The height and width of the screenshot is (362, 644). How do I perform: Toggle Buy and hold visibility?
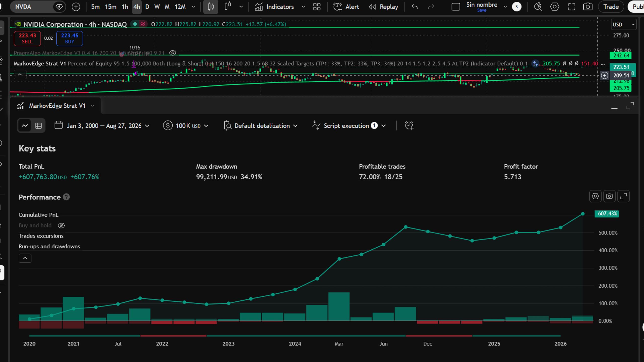[x=61, y=225]
